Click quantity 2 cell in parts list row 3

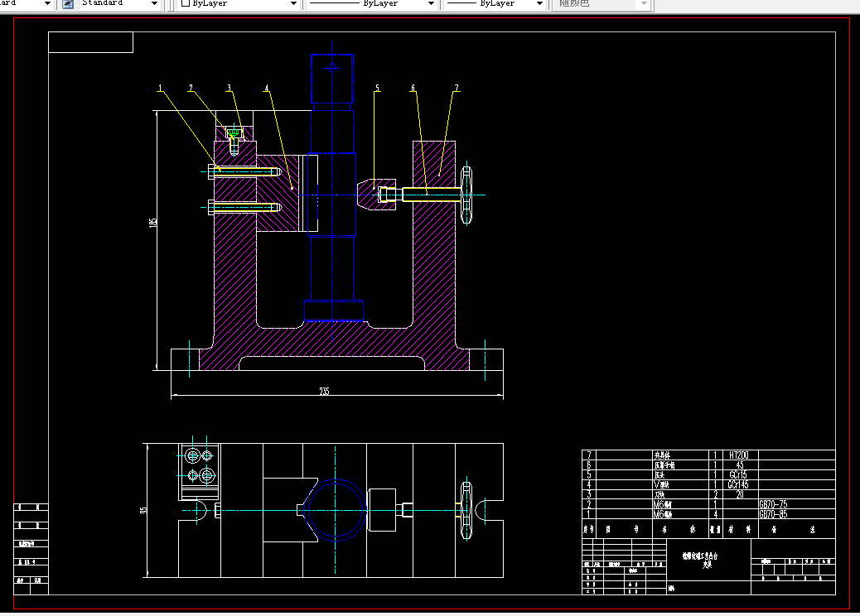tap(715, 494)
